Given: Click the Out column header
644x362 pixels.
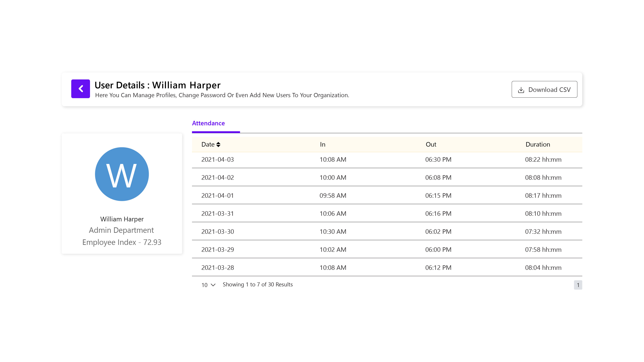Looking at the screenshot, I should coord(431,144).
